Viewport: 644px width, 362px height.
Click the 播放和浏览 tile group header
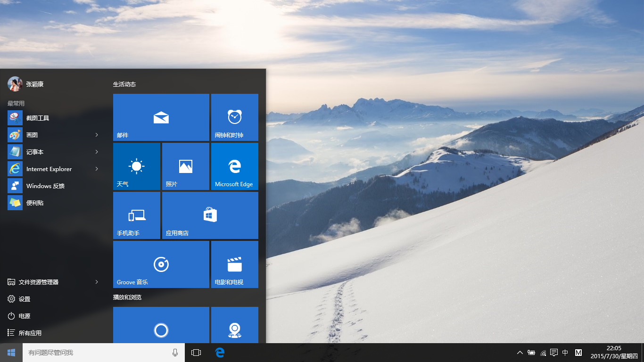click(x=127, y=297)
